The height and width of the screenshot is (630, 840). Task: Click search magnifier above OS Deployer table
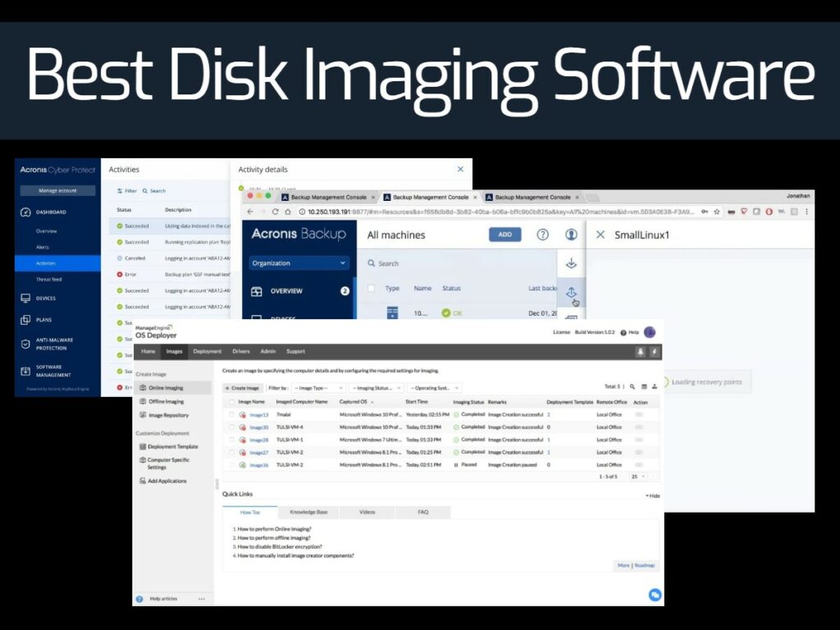(632, 387)
